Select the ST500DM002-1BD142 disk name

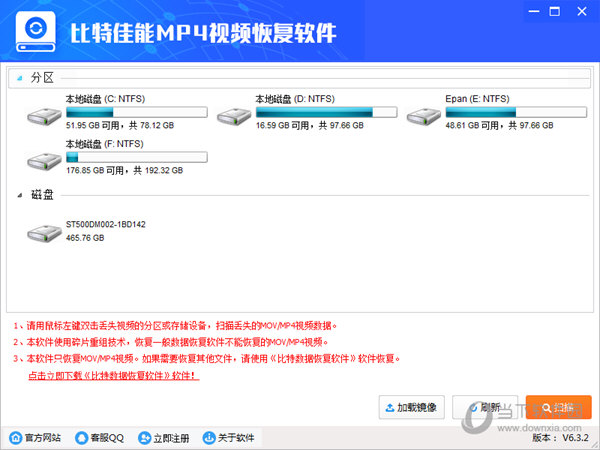pyautogui.click(x=106, y=225)
